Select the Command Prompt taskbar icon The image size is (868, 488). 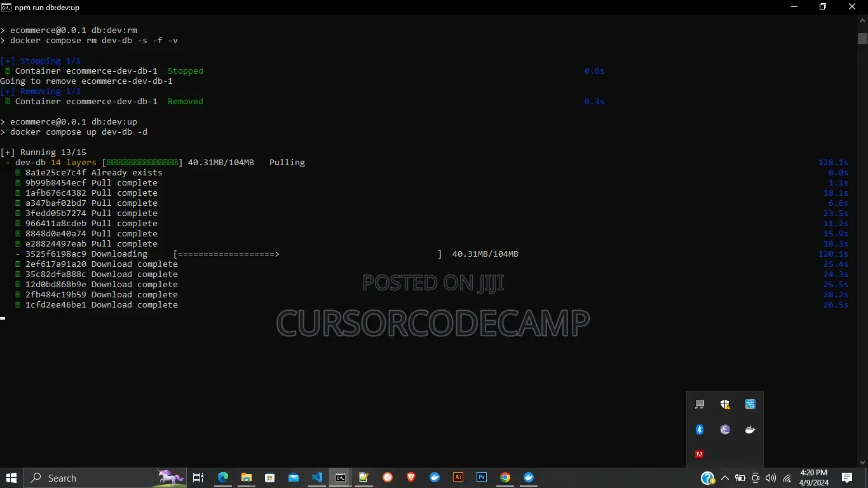(x=341, y=478)
